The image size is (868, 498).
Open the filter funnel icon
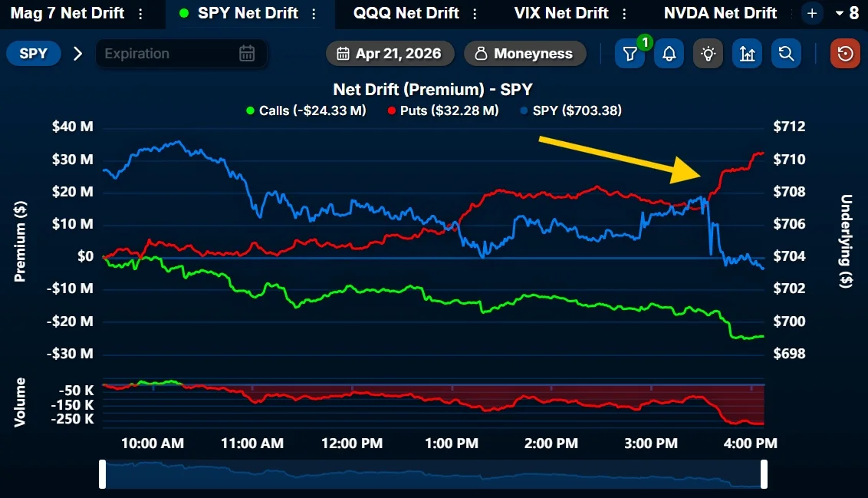[x=630, y=54]
